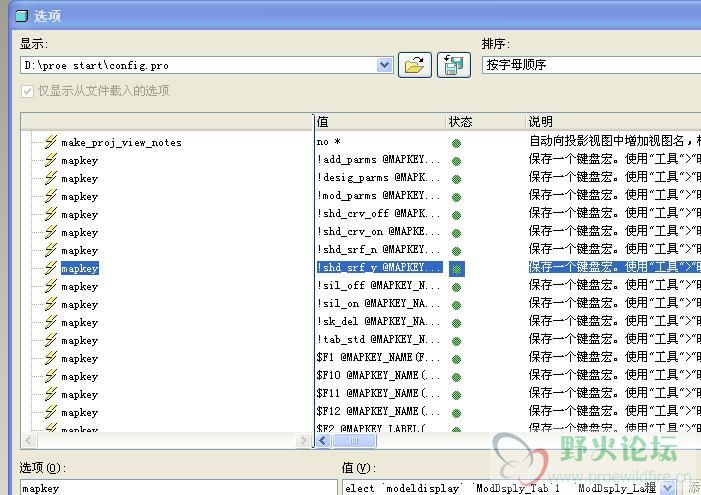Select value cell $F10 @MAPKEY_NAME
This screenshot has height=495, width=701.
[378, 376]
